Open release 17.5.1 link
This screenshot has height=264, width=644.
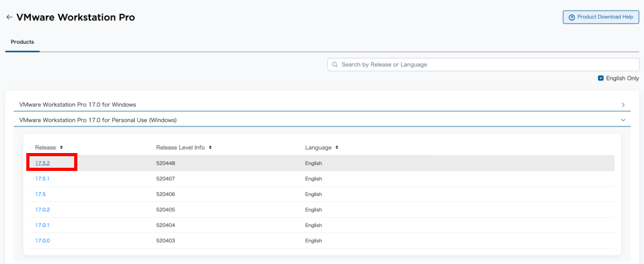pos(43,179)
